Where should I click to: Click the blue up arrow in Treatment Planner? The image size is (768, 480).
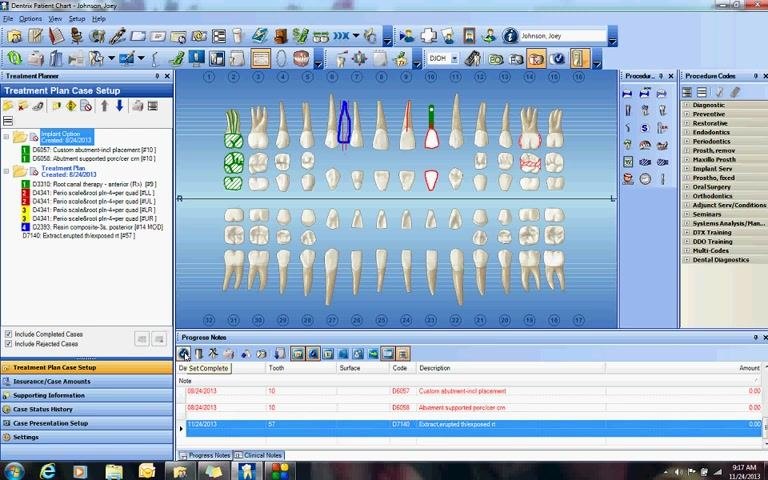(x=104, y=106)
